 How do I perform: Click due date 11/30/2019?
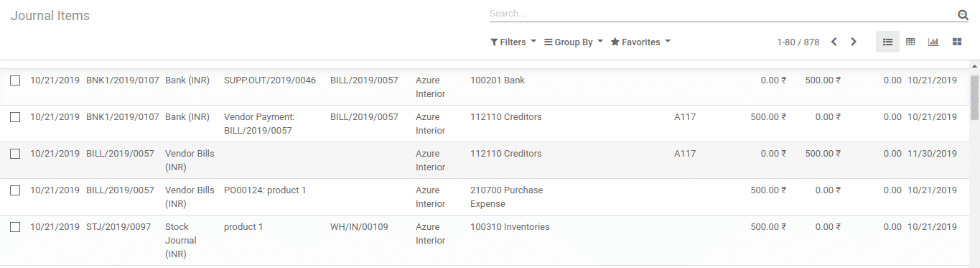(932, 154)
